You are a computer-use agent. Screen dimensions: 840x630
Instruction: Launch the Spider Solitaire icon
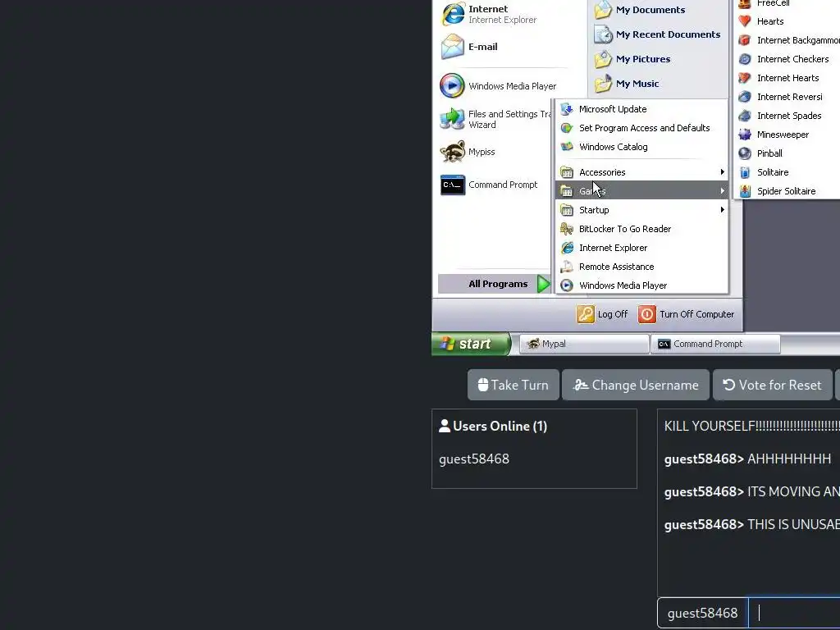(x=745, y=191)
